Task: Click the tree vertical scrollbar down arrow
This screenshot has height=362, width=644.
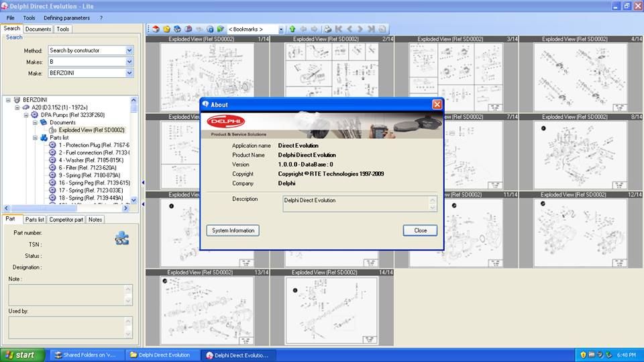Action: tap(133, 200)
